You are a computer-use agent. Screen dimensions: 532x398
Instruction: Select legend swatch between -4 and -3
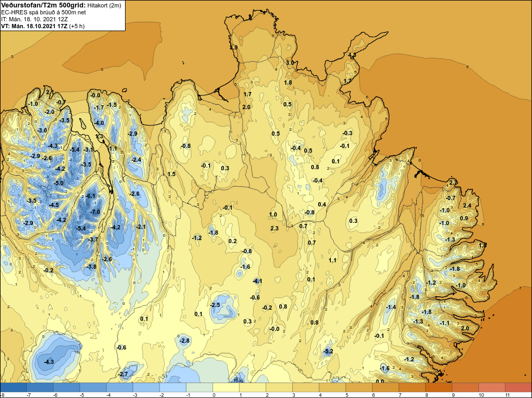[x=120, y=387]
